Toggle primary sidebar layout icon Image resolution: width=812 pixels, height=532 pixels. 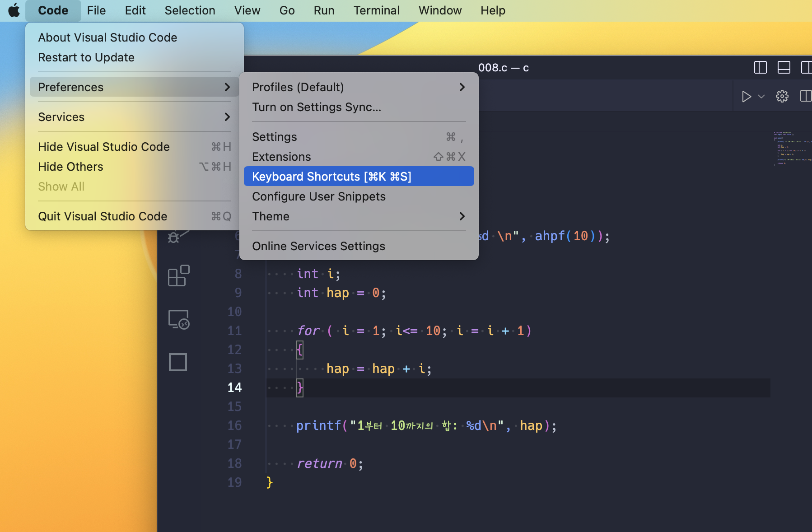761,68
